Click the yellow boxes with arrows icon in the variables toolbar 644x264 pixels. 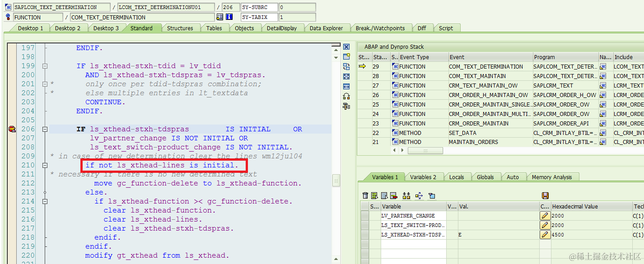pos(406,195)
